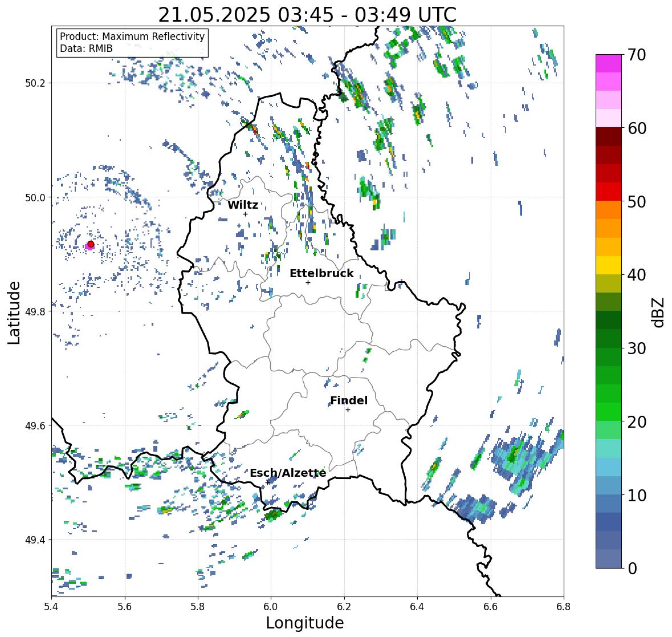The image size is (672, 637).
Task: Click the 6.8 longitude tick label
Action: 564,607
